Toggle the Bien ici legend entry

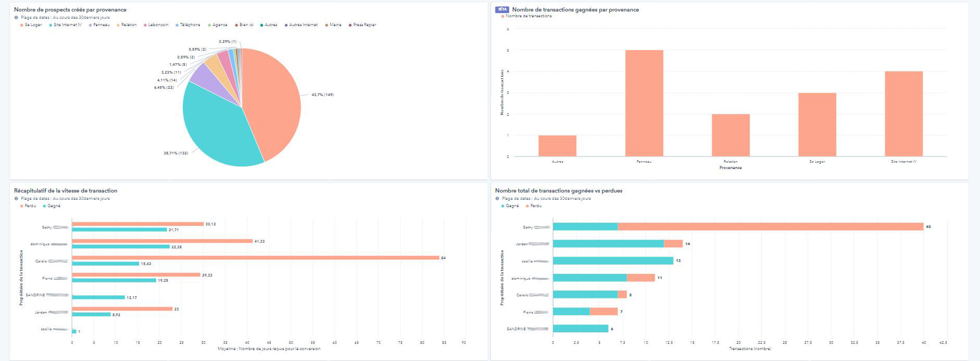tap(244, 25)
